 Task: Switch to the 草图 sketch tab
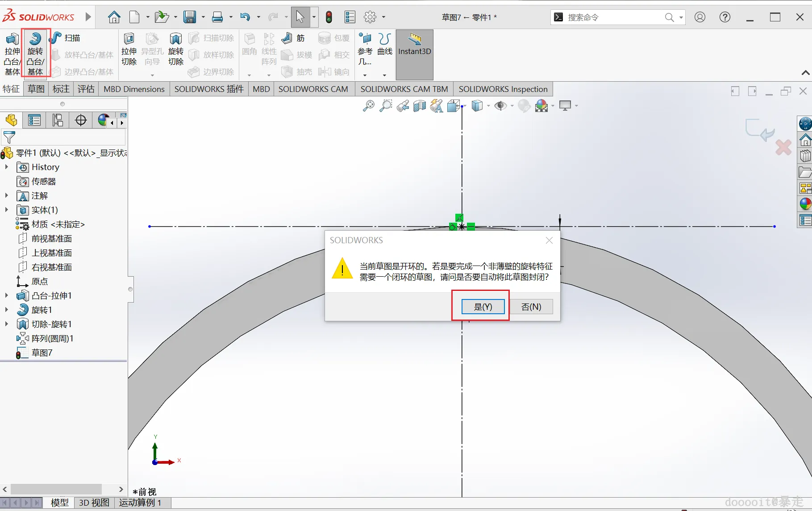36,89
